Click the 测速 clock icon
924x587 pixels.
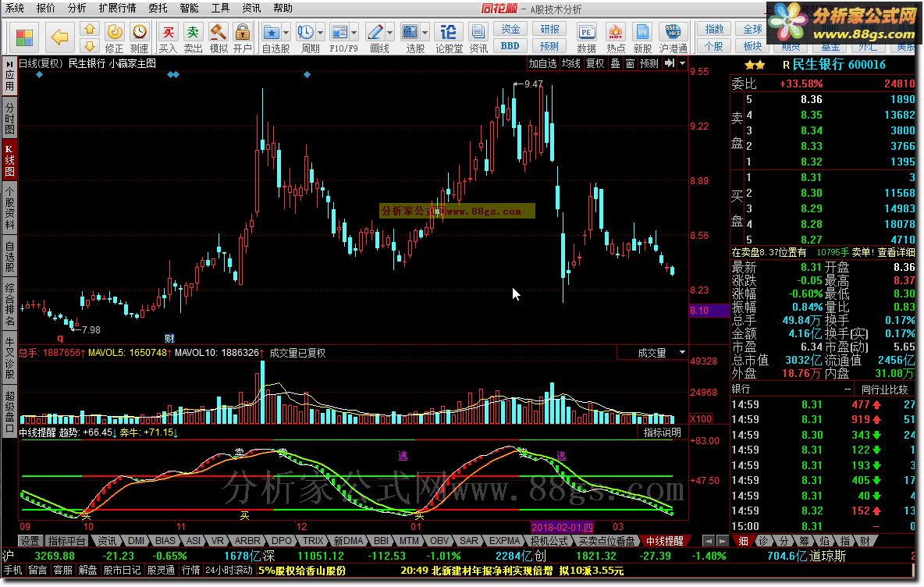point(140,32)
